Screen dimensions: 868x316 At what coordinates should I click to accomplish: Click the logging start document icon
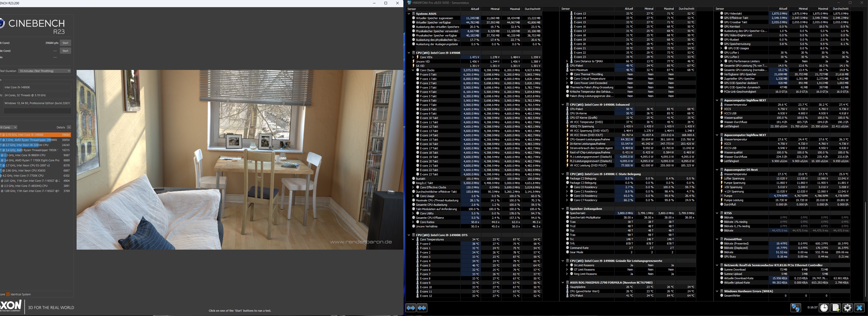(x=836, y=308)
